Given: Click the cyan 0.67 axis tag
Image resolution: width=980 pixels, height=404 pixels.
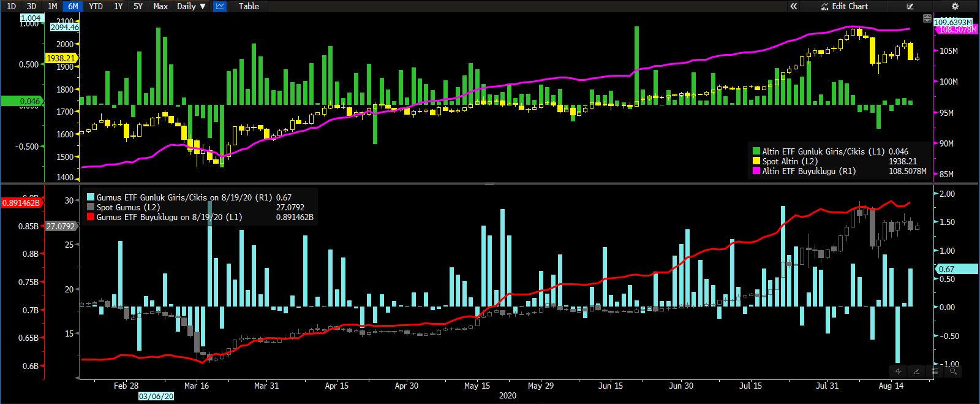Looking at the screenshot, I should 957,269.
